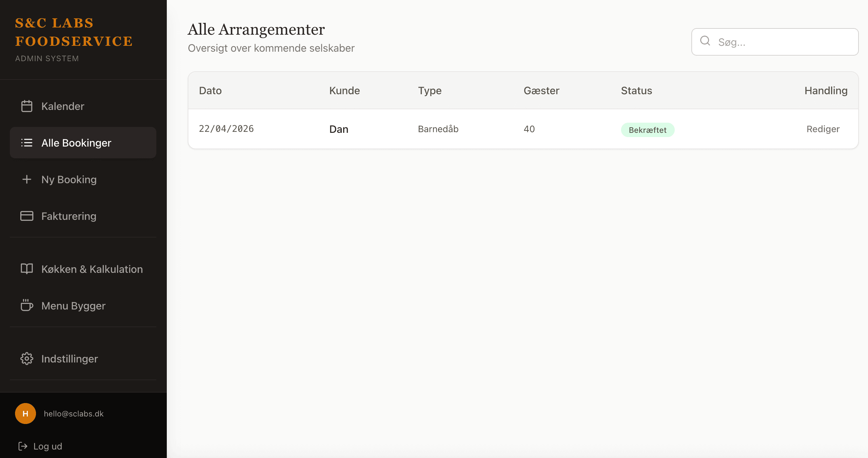Click the Kalender calendar icon
The height and width of the screenshot is (458, 868).
26,106
